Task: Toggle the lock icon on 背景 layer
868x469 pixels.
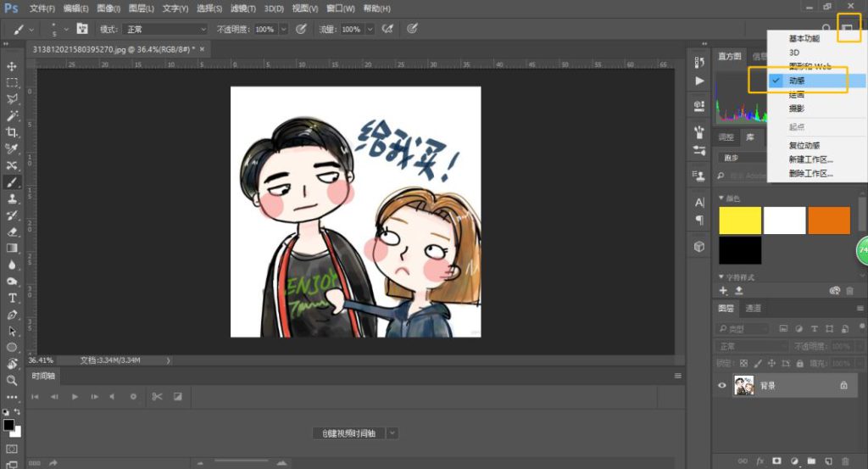Action: (843, 385)
